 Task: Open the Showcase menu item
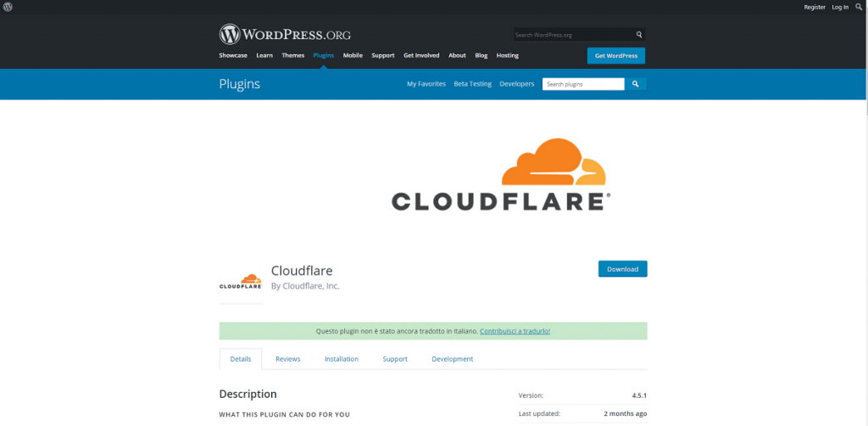tap(233, 55)
